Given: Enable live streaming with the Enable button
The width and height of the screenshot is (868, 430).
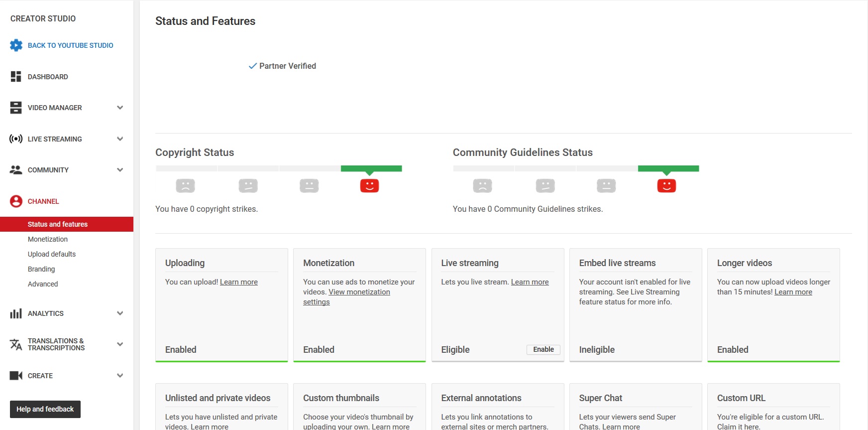Looking at the screenshot, I should point(543,350).
